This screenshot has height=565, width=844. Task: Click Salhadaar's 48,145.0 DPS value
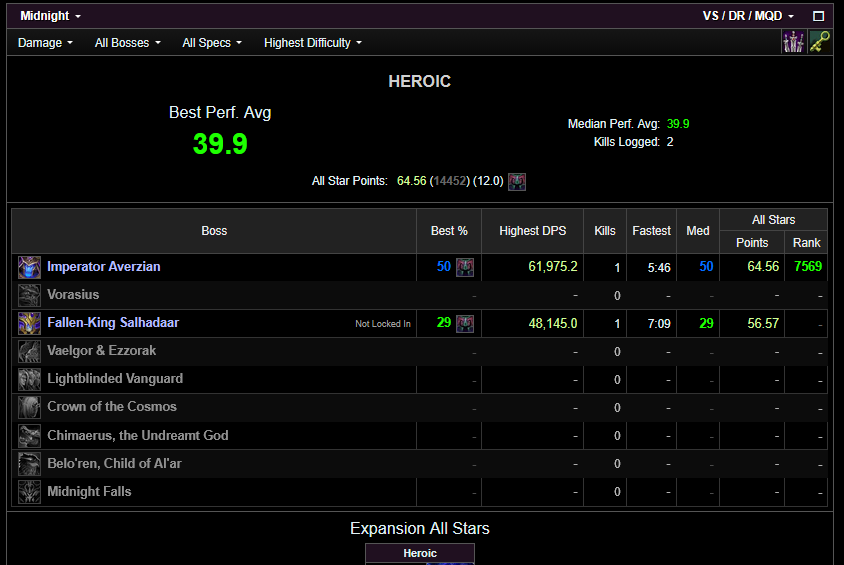553,323
